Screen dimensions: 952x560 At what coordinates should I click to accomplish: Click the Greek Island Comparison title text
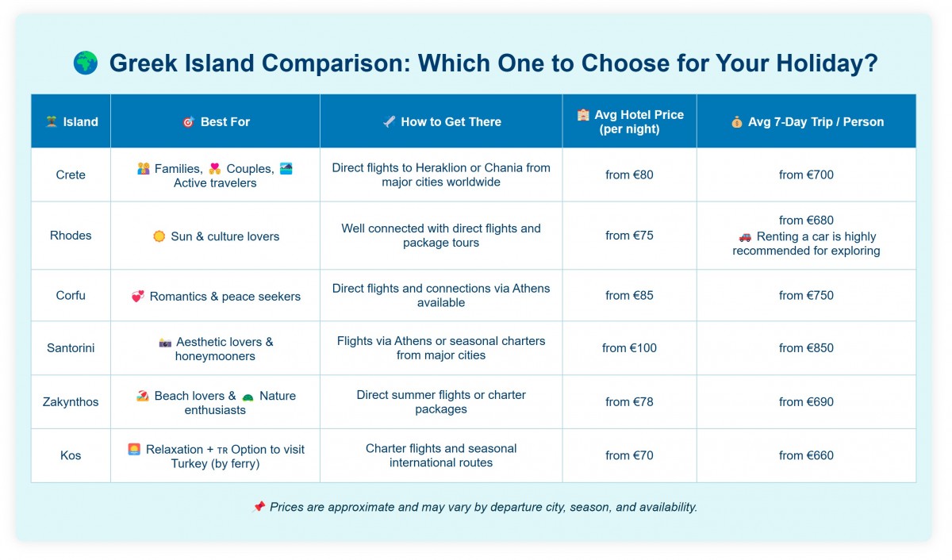click(x=493, y=63)
